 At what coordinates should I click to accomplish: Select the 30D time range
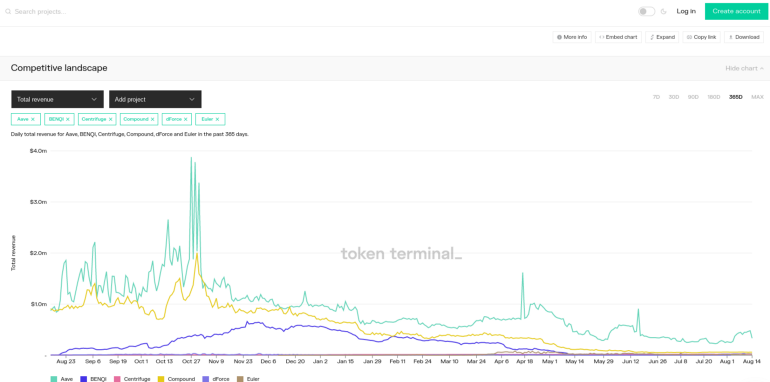(x=674, y=97)
